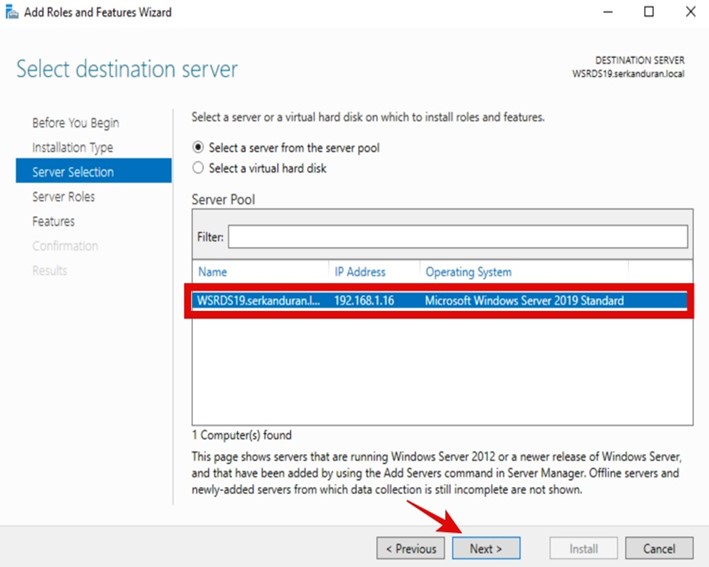
Task: Click the Results step
Action: [50, 270]
